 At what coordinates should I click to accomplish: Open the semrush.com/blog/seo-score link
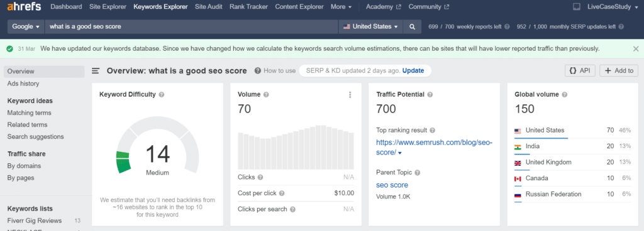(x=434, y=148)
